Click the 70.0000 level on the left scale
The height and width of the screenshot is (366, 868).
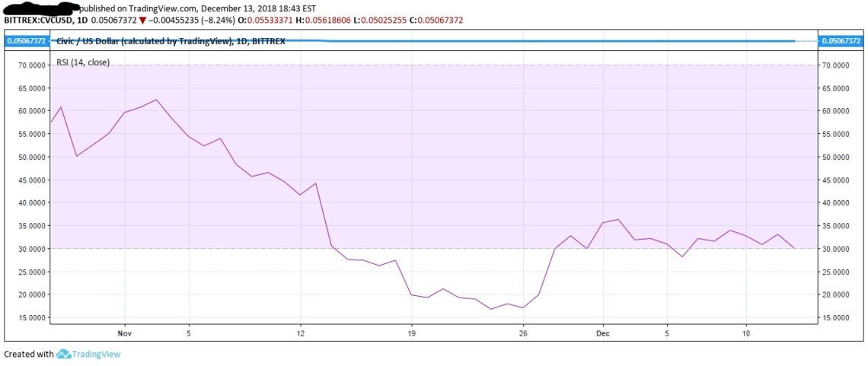click(30, 65)
